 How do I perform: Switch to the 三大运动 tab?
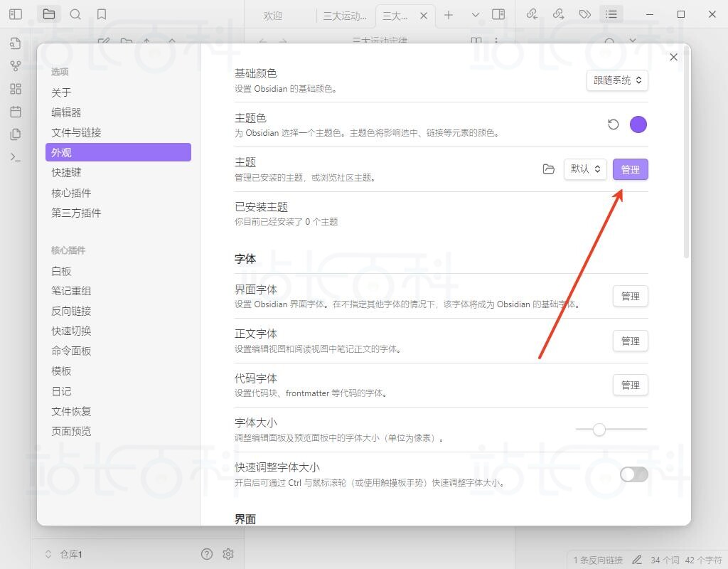tap(346, 14)
